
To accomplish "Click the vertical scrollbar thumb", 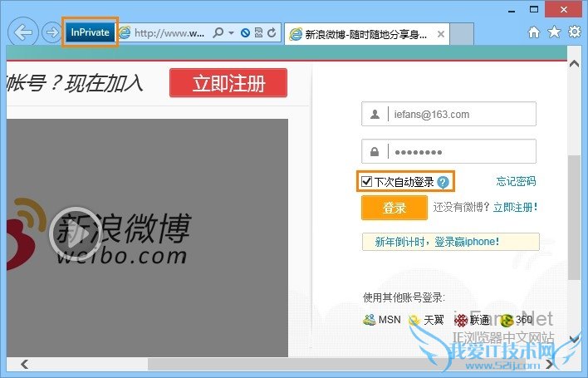I will (x=574, y=218).
